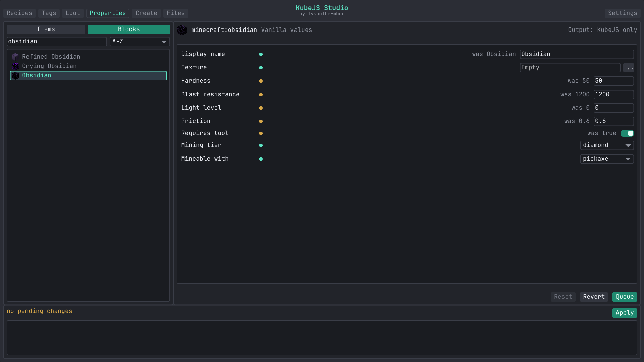Toggle the Requires tool switch
The width and height of the screenshot is (644, 362).
click(627, 133)
